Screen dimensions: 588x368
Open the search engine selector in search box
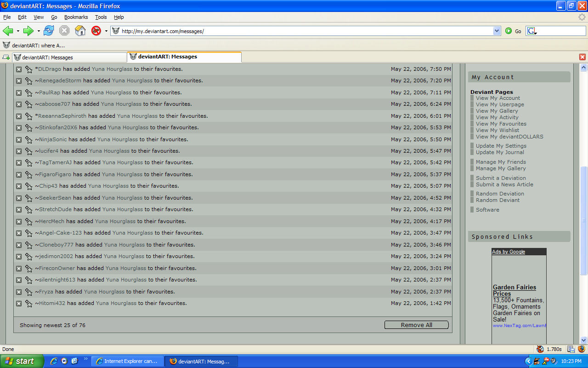(x=532, y=31)
